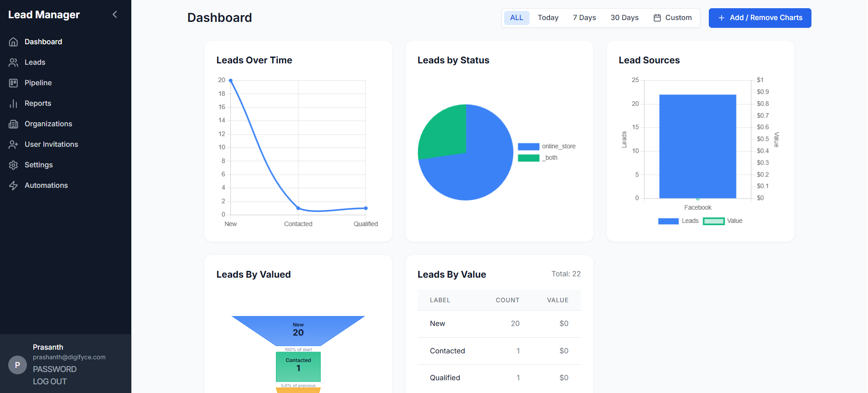Image resolution: width=868 pixels, height=393 pixels.
Task: Collapse the sidebar with the chevron arrow
Action: point(115,15)
